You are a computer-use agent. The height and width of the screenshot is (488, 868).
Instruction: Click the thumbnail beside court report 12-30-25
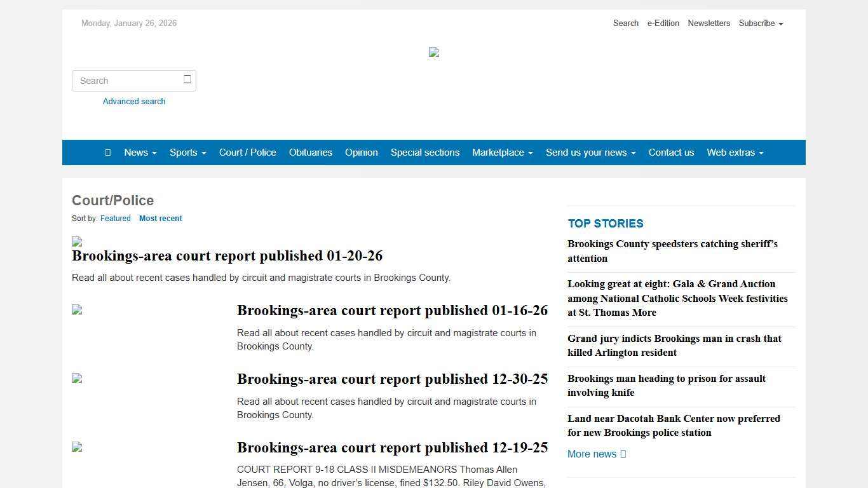coord(76,379)
